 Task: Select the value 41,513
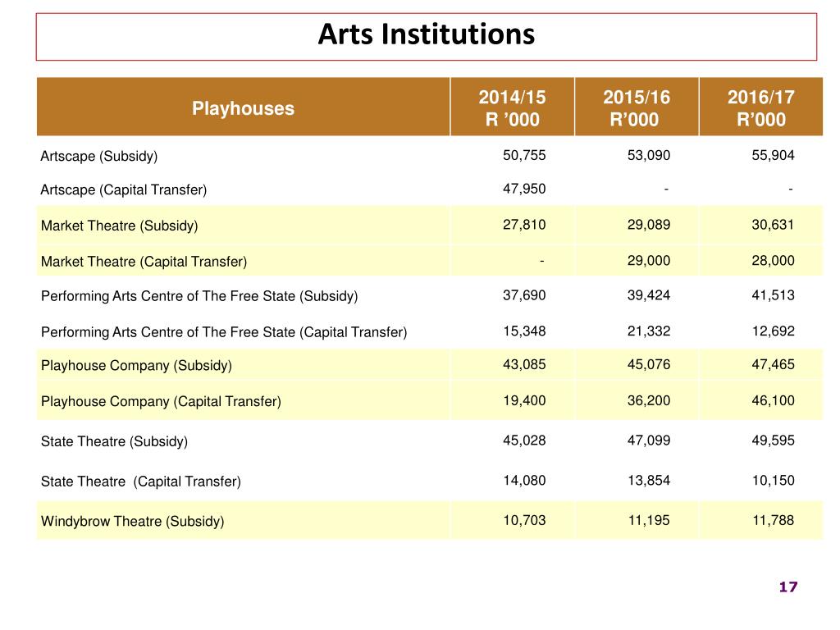coord(773,295)
